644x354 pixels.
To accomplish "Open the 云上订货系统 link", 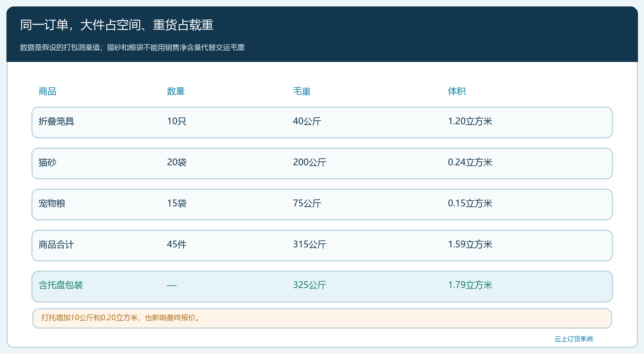I will tap(574, 339).
